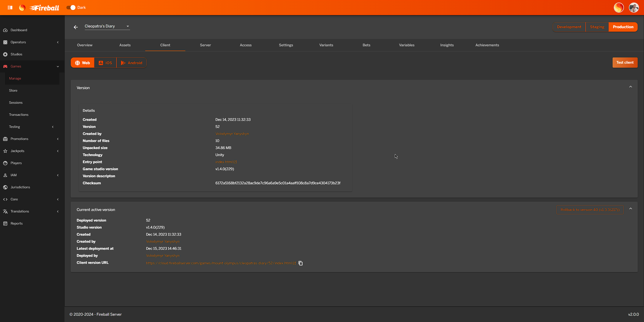Select the Jackpots star icon in sidebar
The image size is (644, 322).
pyautogui.click(x=5, y=151)
